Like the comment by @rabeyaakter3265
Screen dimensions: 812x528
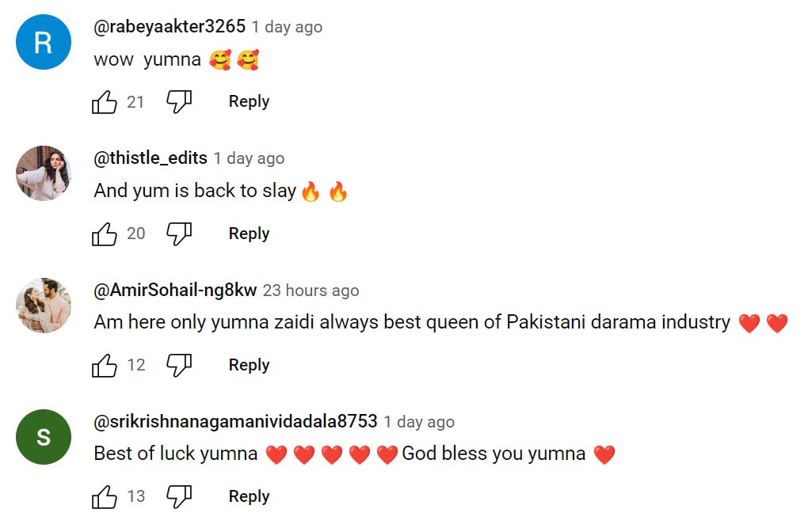click(104, 102)
